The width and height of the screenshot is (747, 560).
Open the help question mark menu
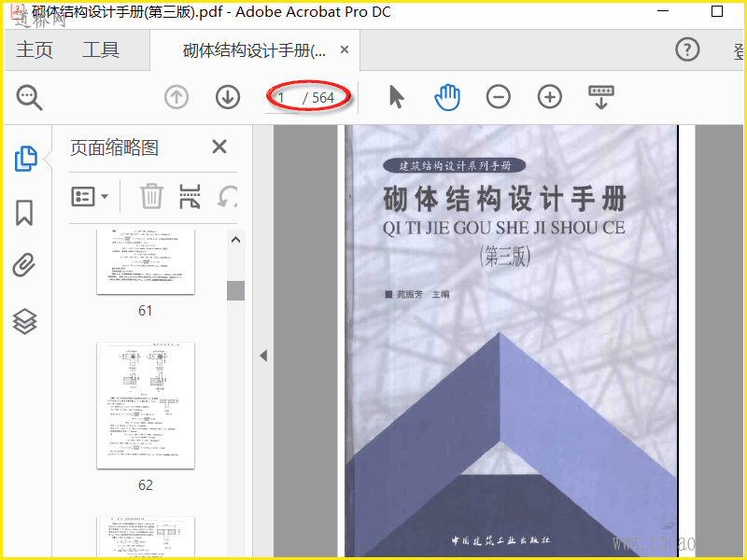click(x=687, y=49)
